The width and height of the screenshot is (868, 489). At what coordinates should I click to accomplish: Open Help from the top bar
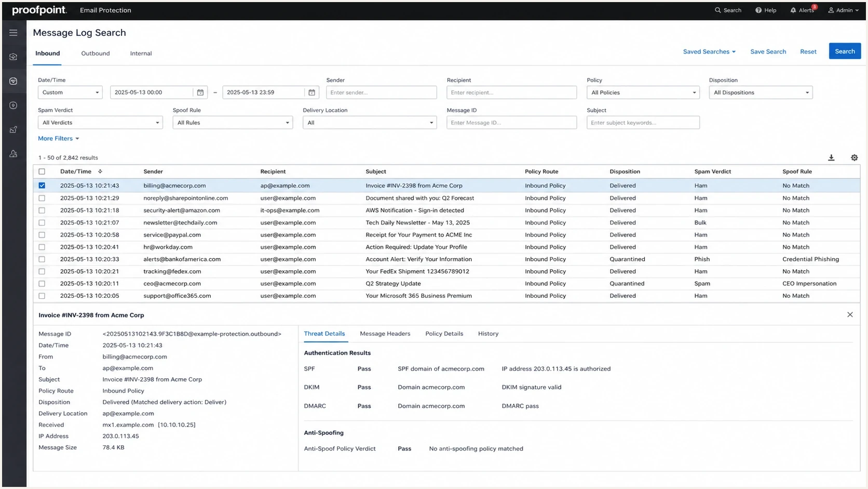pyautogui.click(x=766, y=10)
